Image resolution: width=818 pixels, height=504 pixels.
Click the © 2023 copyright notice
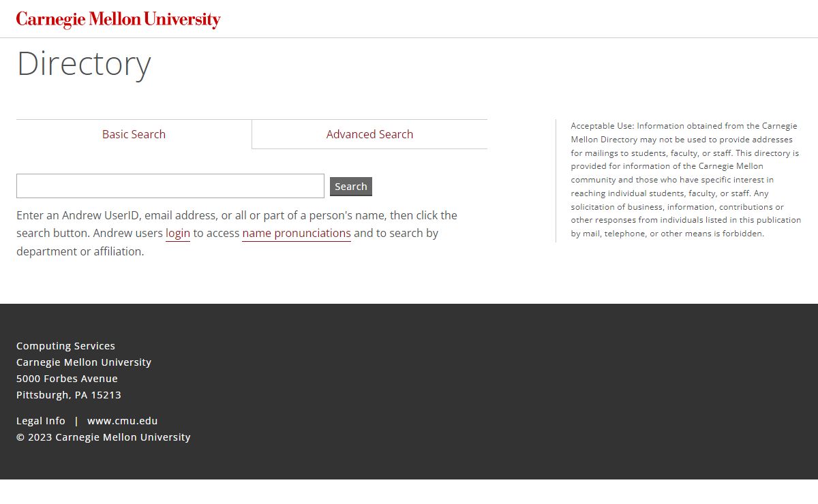pyautogui.click(x=104, y=437)
